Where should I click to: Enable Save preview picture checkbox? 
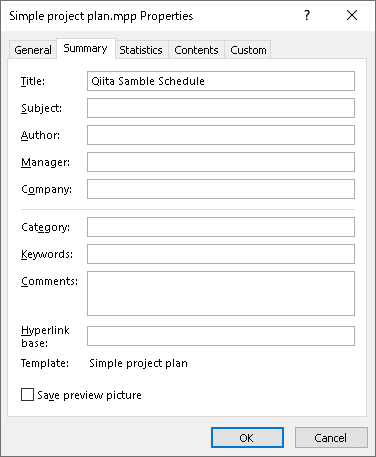click(x=27, y=395)
